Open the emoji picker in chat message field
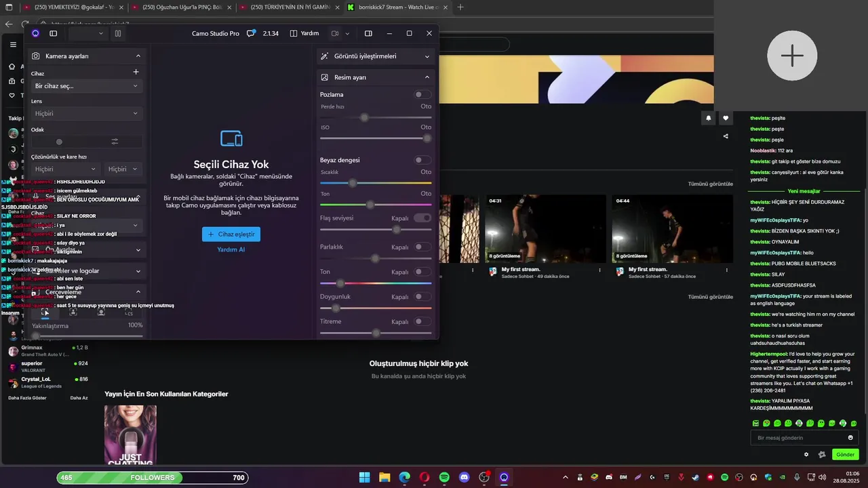Image resolution: width=868 pixels, height=488 pixels. (x=850, y=438)
